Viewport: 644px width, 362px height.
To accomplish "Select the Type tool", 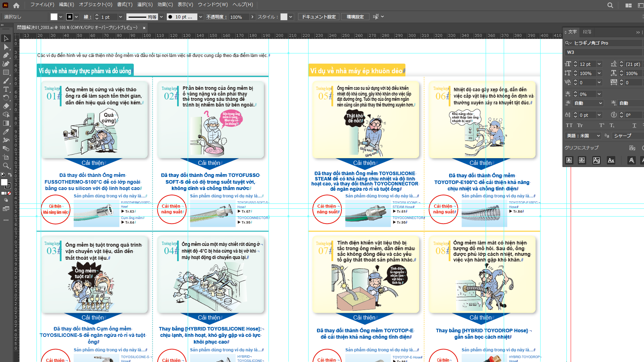I will 6,89.
